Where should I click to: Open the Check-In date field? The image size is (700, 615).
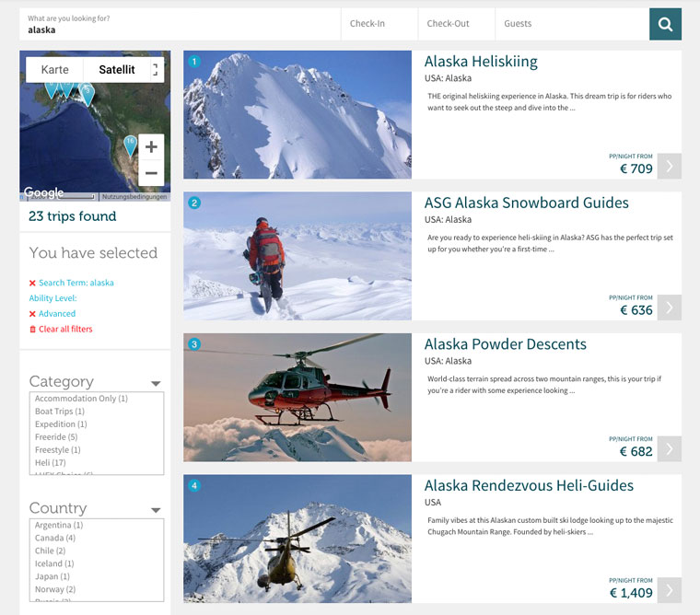[379, 24]
